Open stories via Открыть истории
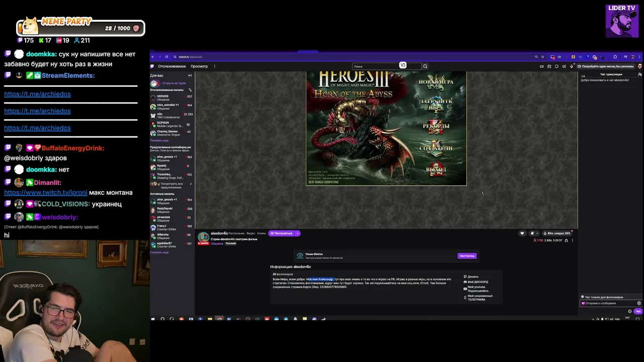The image size is (644, 362). pos(174,83)
